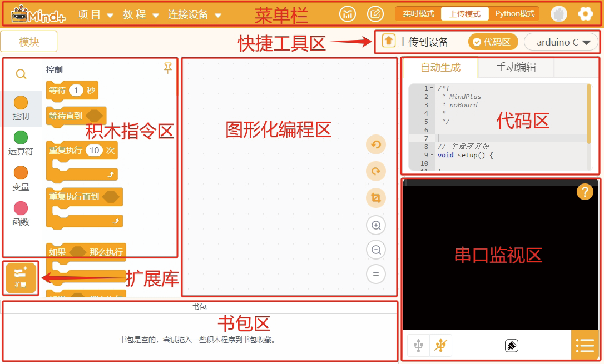
Task: Open the 项目 dropdown menu
Action: point(96,14)
